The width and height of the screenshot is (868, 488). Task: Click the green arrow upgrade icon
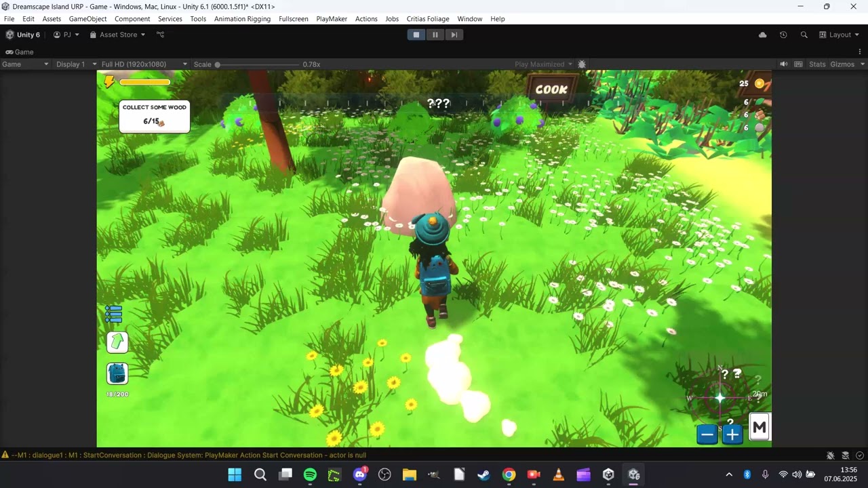[117, 342]
